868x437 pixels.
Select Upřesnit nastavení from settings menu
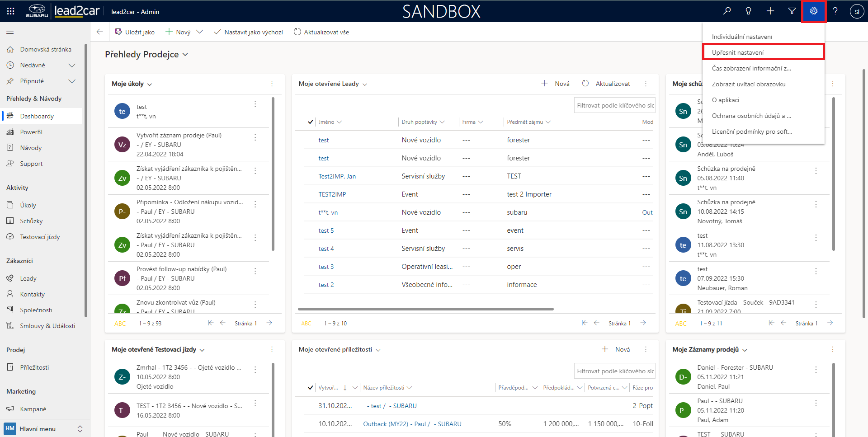pyautogui.click(x=738, y=52)
